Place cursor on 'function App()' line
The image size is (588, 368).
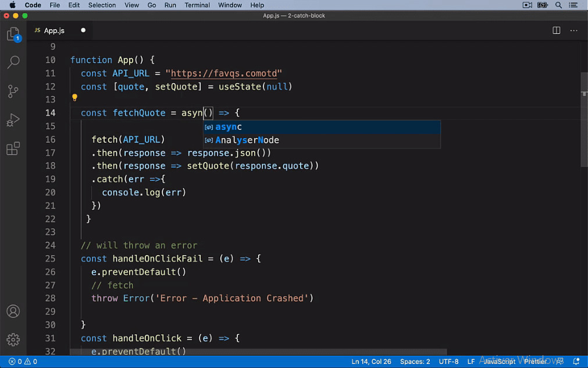click(x=112, y=60)
